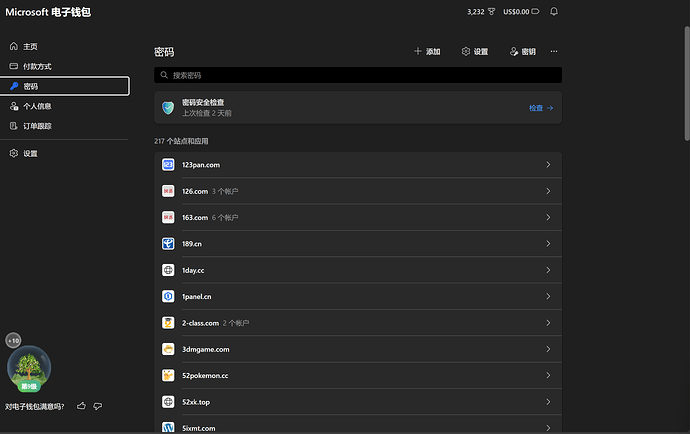Click the 189.cn site icon
690x434 pixels.
[168, 243]
